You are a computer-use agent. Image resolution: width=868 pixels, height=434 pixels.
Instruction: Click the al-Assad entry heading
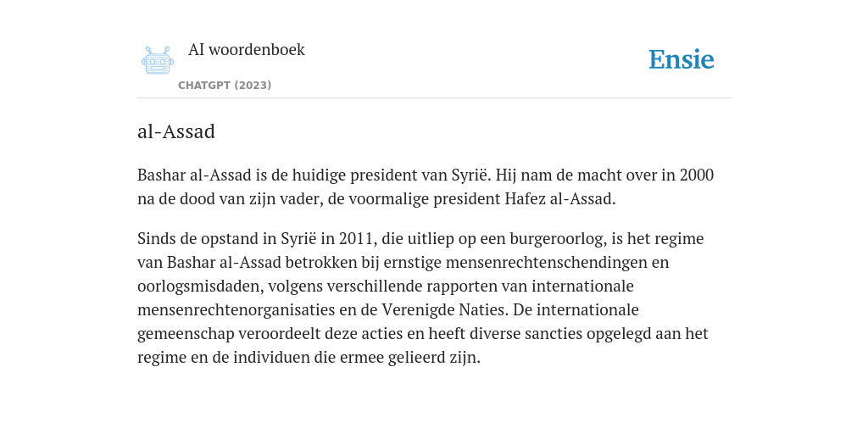tap(176, 131)
